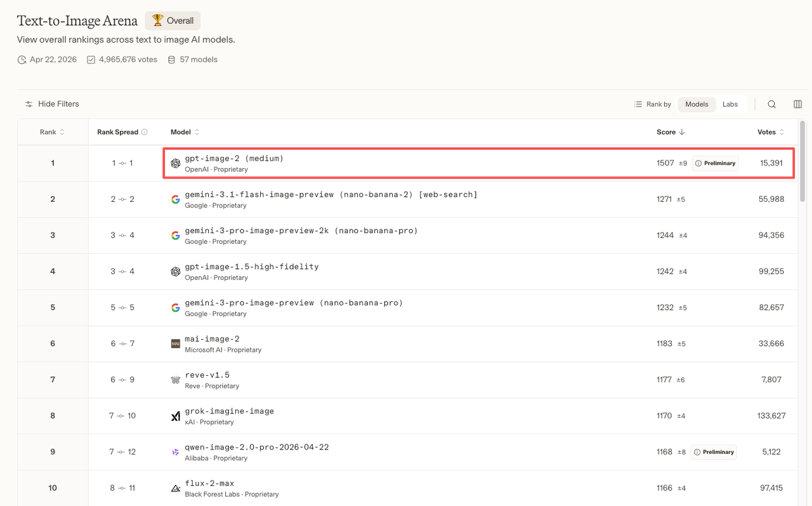Open the gemini-3.1-flash-image-preview (nano-banana-2) model

coord(331,194)
